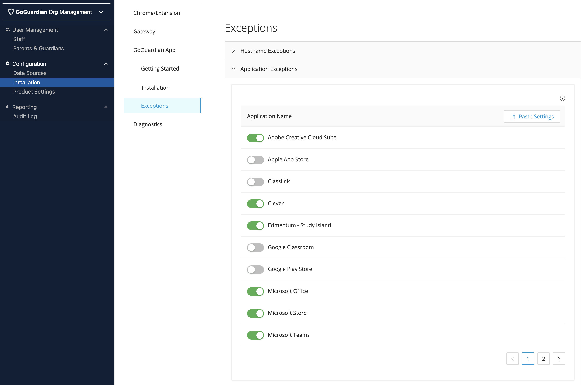Open Audit Log in the sidebar
Screen dimensions: 588x385
point(25,116)
